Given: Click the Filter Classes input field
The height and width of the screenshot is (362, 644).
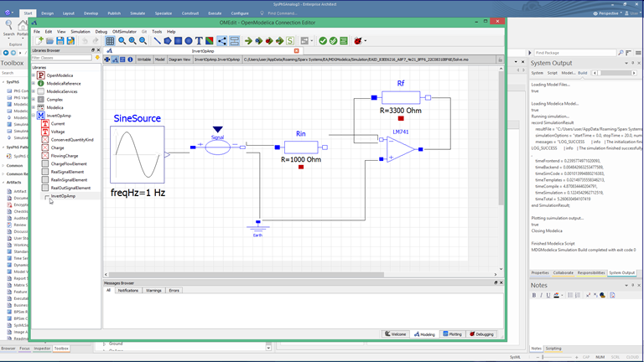Looking at the screenshot, I should pyautogui.click(x=61, y=58).
